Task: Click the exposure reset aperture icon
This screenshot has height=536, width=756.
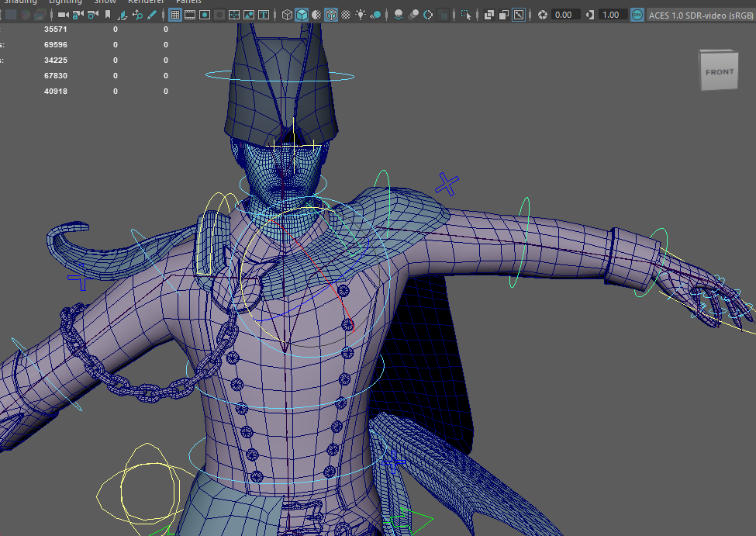Action: (542, 15)
